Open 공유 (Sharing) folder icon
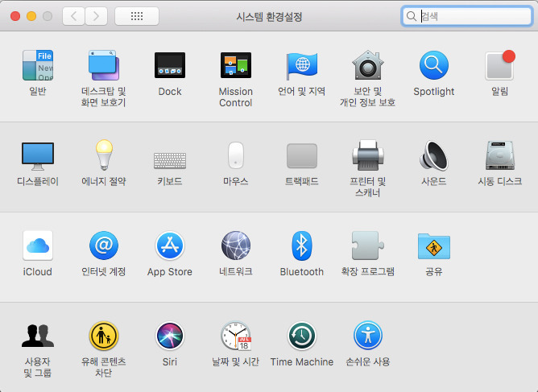Screen dimensions: 538x392 (433, 246)
